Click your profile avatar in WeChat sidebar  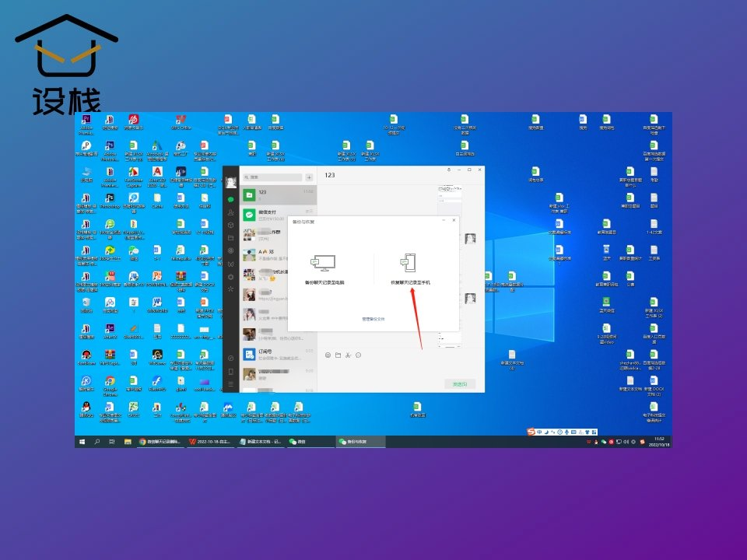(230, 182)
